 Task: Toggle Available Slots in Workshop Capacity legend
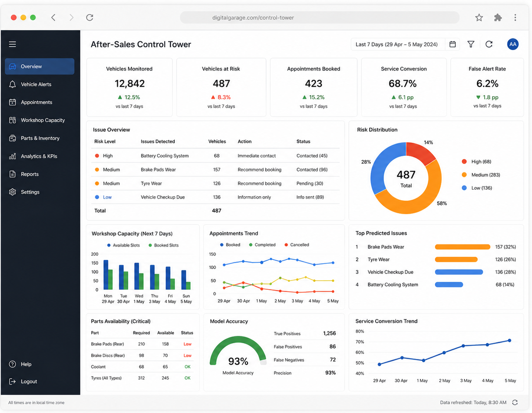[123, 245]
